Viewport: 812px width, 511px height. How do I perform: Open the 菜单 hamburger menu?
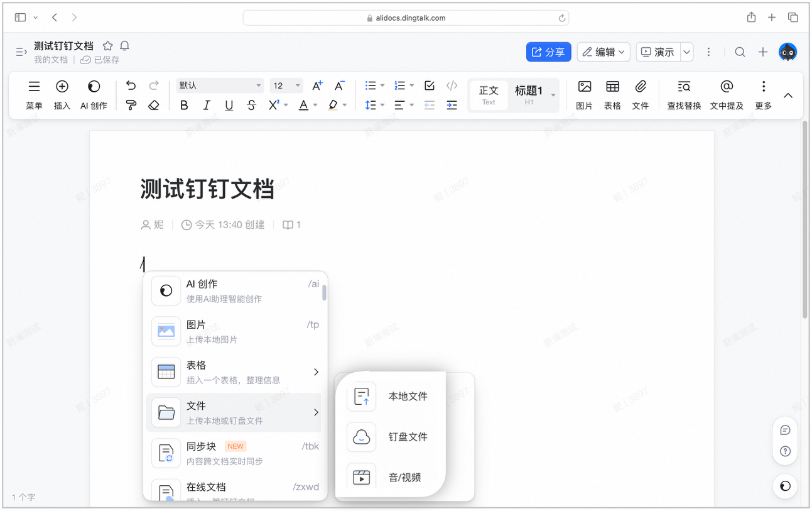[34, 95]
